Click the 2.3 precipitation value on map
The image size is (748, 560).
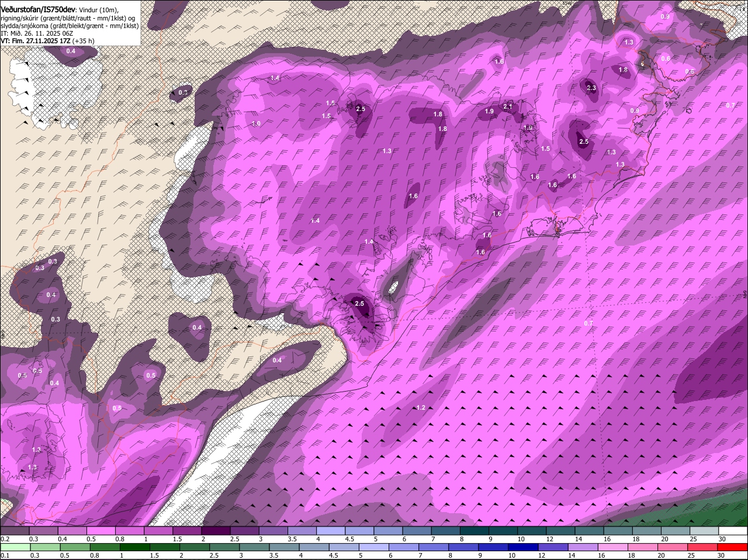591,88
